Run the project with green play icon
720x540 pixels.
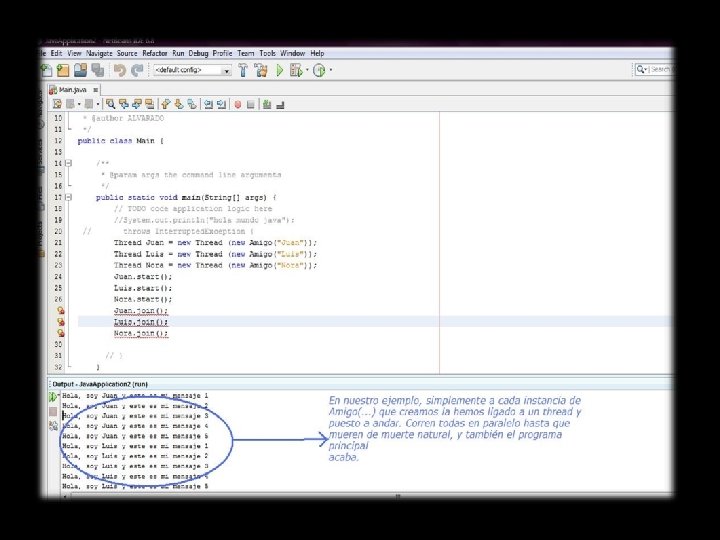(x=280, y=70)
